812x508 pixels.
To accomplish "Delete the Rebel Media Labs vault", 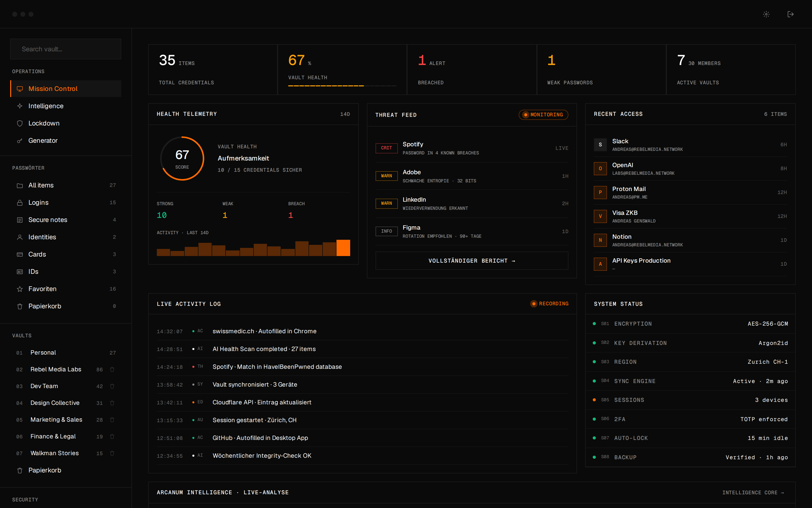I will pyautogui.click(x=112, y=369).
